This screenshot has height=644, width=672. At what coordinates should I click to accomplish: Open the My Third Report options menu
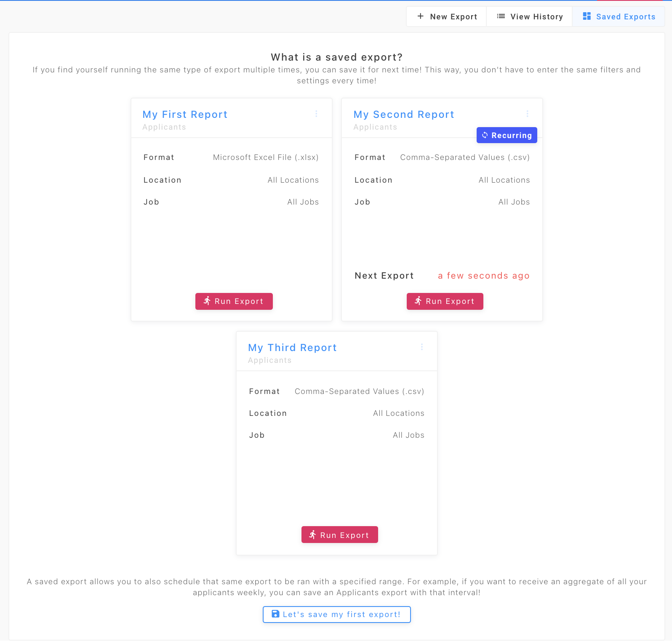pyautogui.click(x=422, y=347)
